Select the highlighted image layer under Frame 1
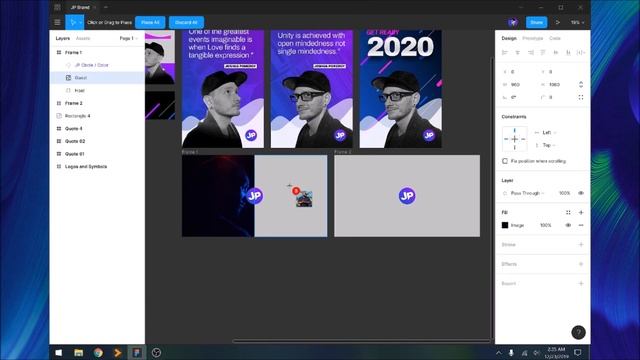Image resolution: width=640 pixels, height=360 pixels. pyautogui.click(x=97, y=78)
